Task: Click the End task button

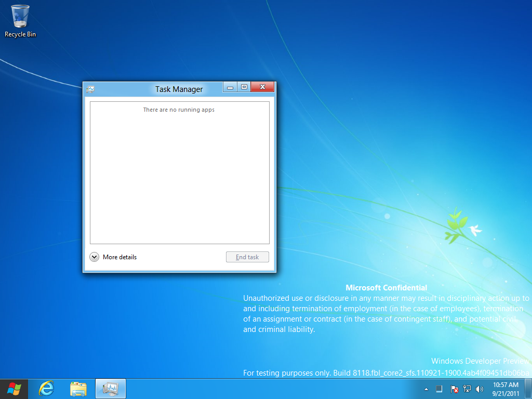Action: (x=247, y=257)
